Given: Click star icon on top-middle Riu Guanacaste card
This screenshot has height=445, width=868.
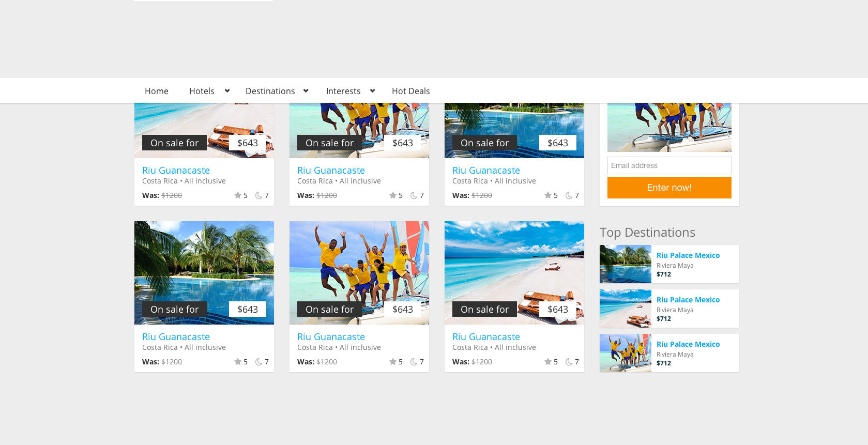Looking at the screenshot, I should pos(393,195).
